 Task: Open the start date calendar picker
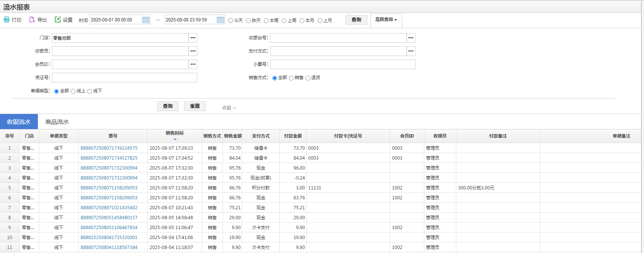[146, 20]
